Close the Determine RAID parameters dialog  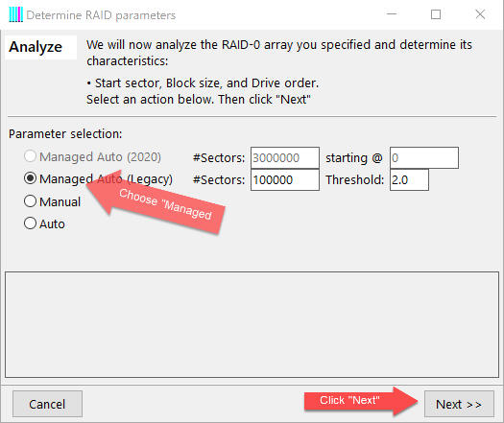pos(480,14)
